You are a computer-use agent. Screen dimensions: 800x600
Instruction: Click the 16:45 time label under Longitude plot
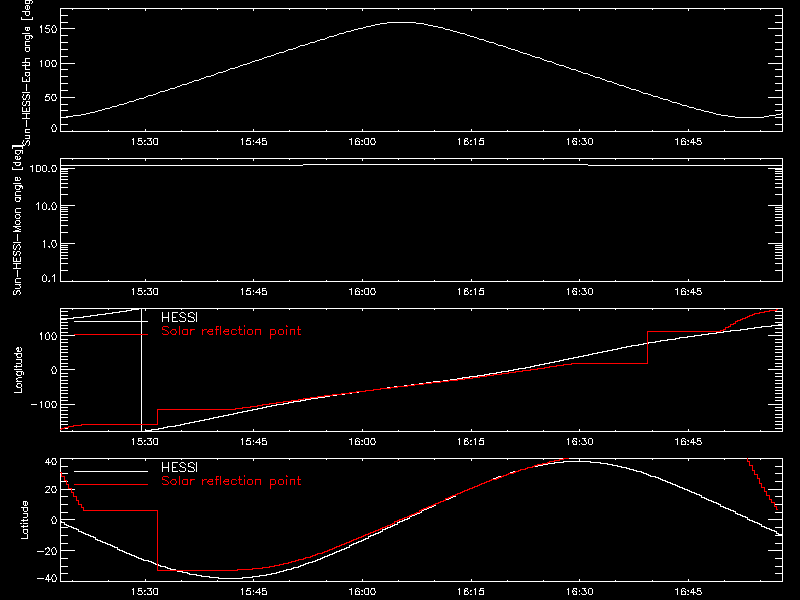pyautogui.click(x=688, y=442)
